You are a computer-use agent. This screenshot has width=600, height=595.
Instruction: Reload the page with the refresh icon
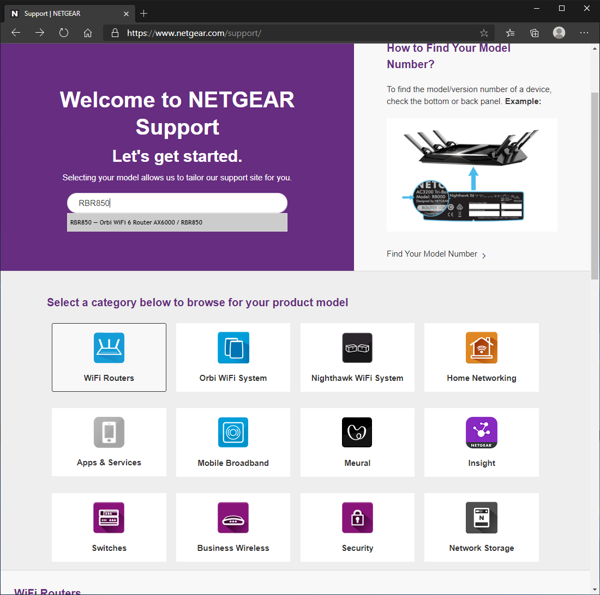(x=64, y=33)
